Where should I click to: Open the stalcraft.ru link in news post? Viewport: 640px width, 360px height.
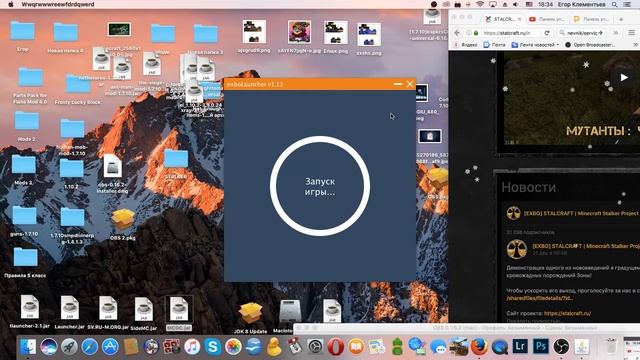[567, 313]
